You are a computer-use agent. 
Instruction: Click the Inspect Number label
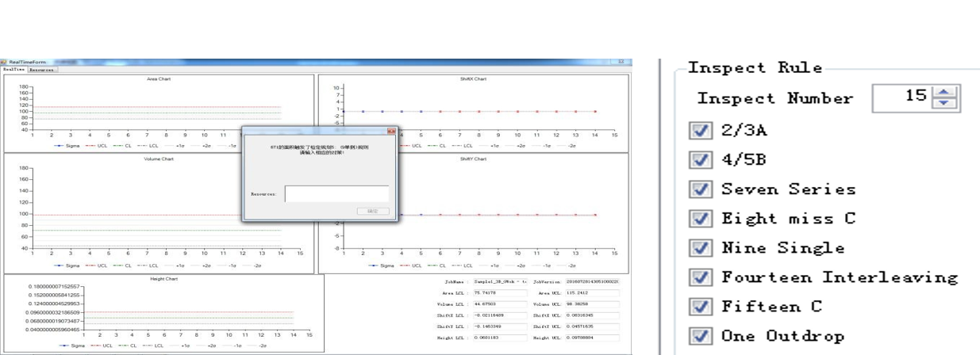[775, 99]
